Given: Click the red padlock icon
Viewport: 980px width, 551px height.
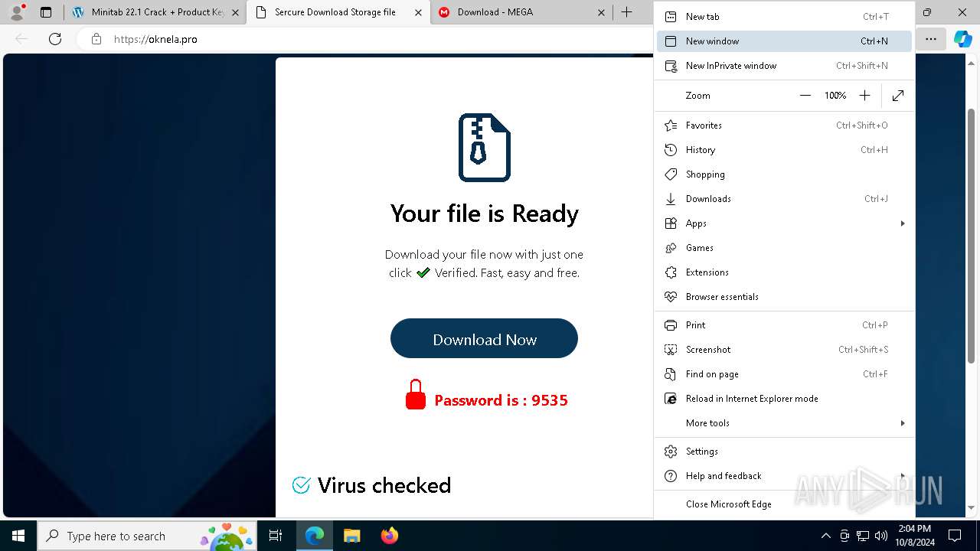Looking at the screenshot, I should coord(416,395).
